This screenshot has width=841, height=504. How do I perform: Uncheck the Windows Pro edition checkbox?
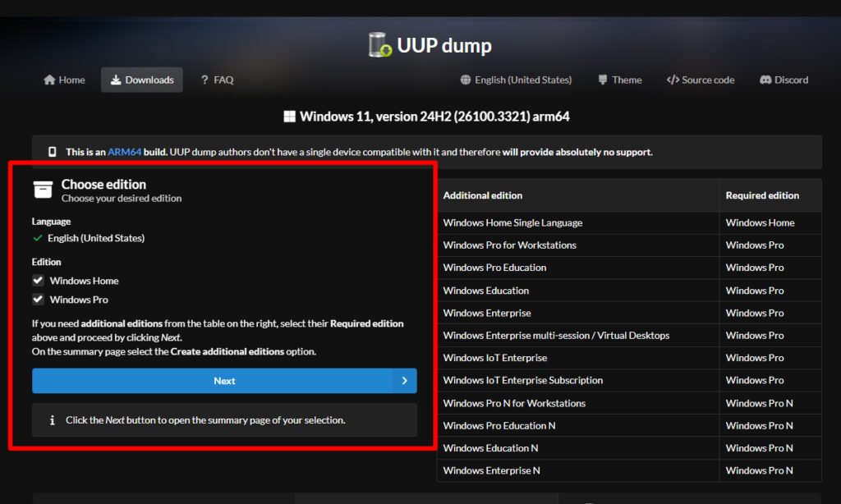coord(38,300)
